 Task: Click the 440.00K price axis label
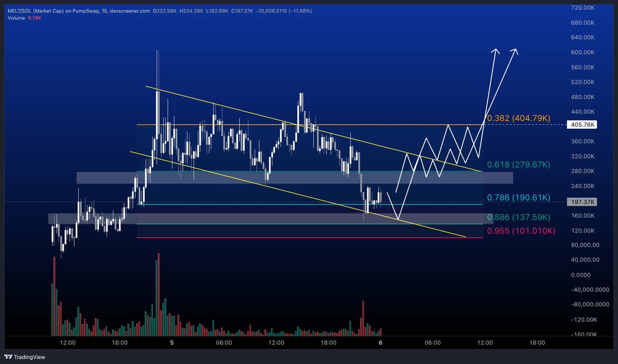point(583,112)
